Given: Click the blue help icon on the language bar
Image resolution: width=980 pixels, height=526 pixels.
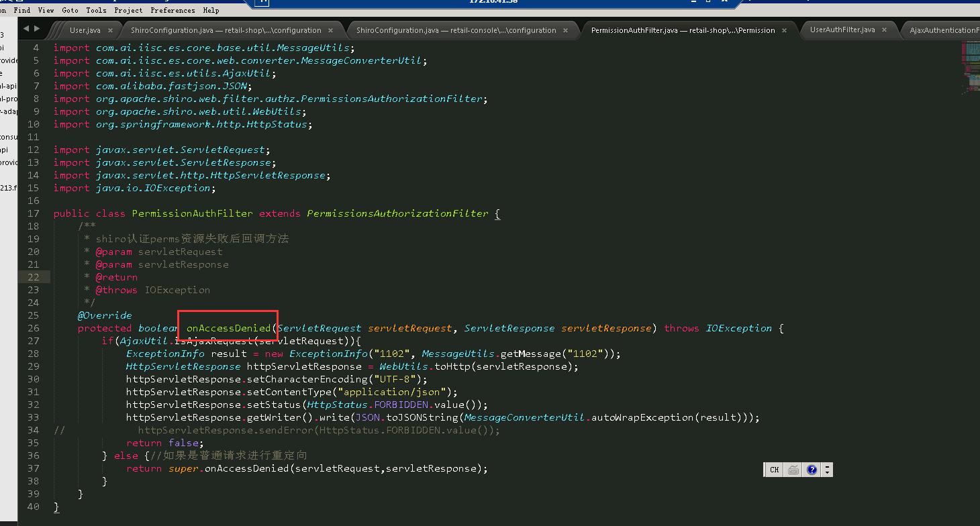Looking at the screenshot, I should click(x=812, y=470).
